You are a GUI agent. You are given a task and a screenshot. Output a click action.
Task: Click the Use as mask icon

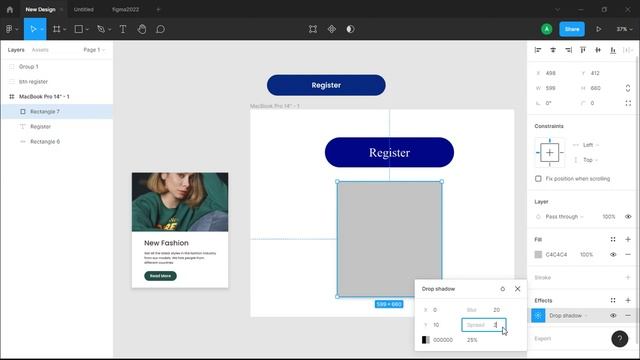coord(350,29)
